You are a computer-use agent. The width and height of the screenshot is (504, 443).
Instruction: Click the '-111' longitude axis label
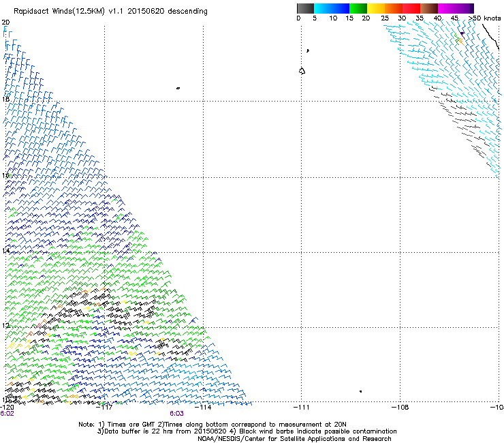[301, 408]
